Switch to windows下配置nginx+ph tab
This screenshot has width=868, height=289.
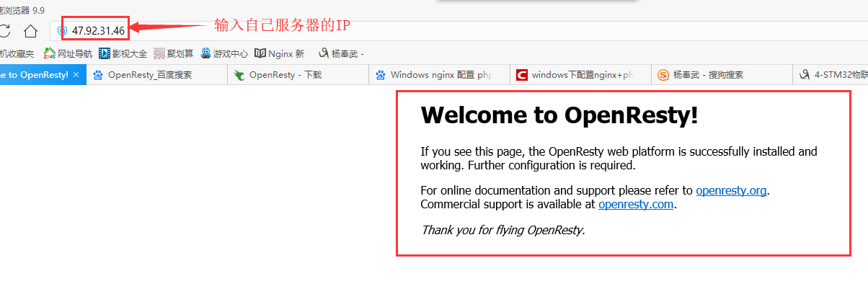tap(581, 75)
